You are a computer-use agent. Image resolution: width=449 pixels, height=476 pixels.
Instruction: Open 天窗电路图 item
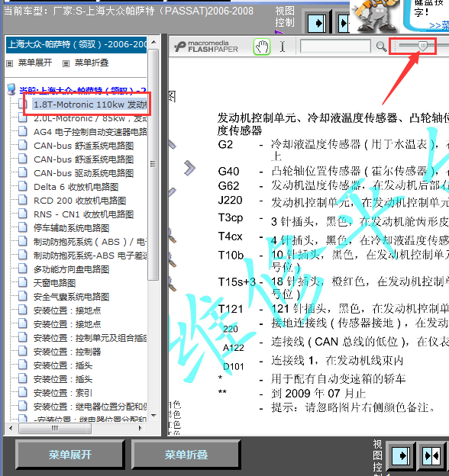coord(54,283)
